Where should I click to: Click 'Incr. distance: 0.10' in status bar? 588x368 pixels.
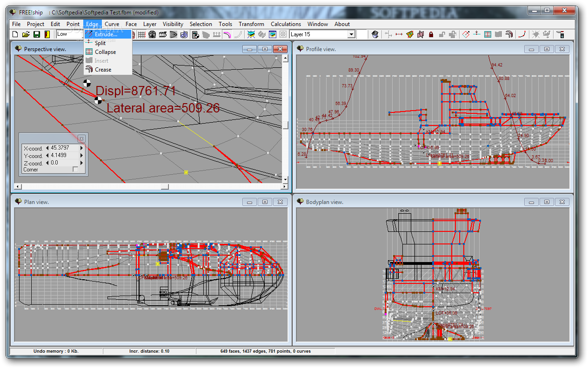[x=149, y=351]
